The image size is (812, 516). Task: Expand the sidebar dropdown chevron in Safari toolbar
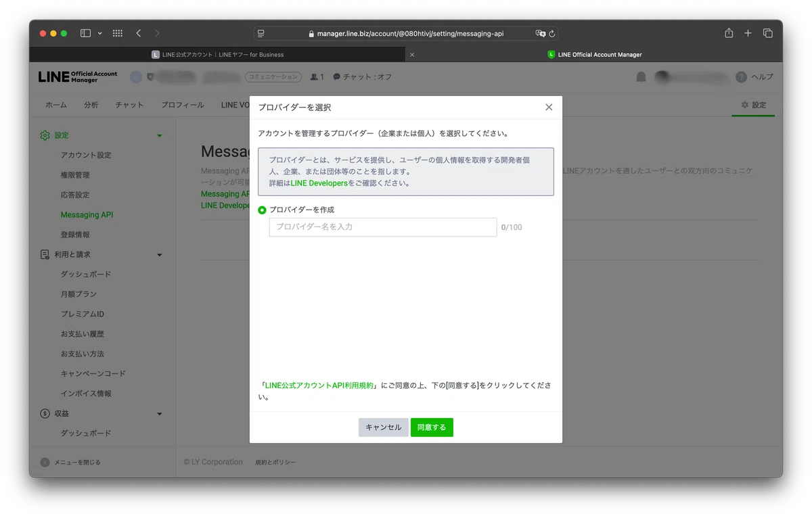(100, 33)
